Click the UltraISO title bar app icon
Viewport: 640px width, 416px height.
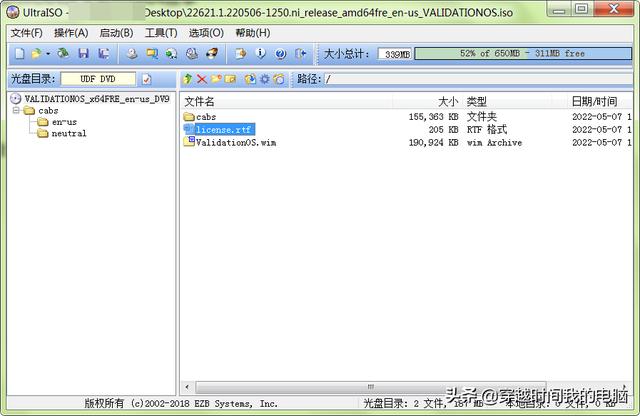(13, 12)
